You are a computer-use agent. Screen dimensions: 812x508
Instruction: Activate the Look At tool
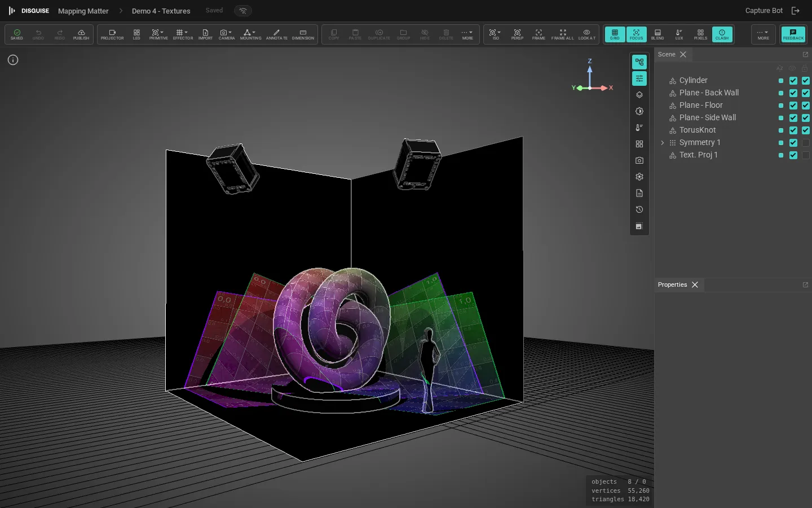[586, 34]
